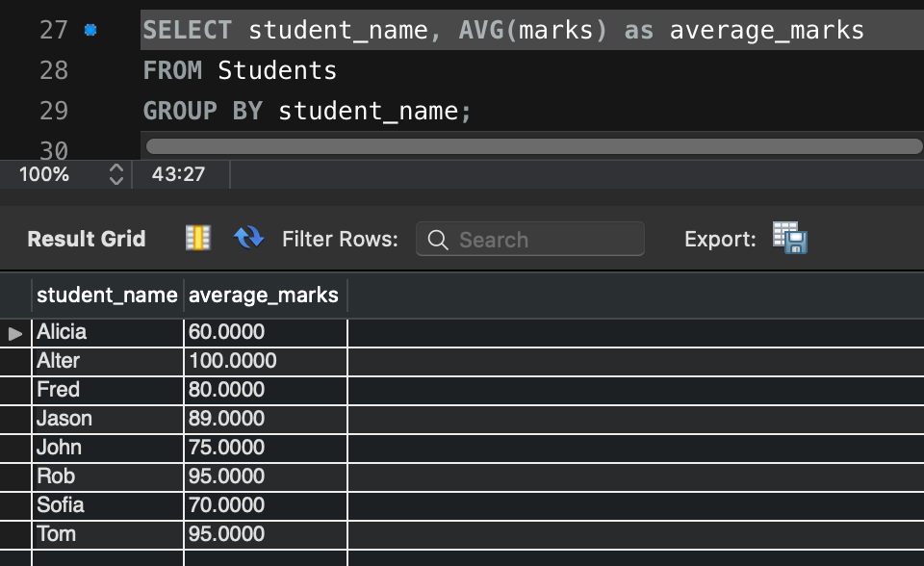Select the 100.0000 marks cell
The image size is (924, 566).
click(264, 361)
